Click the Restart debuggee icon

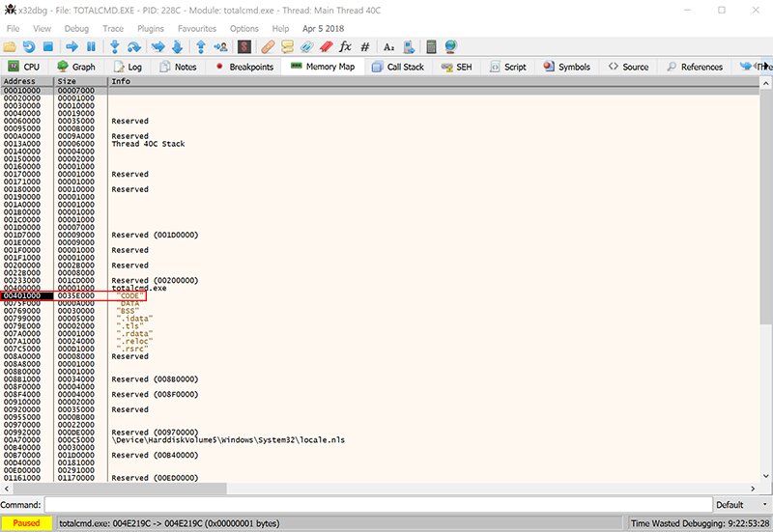coord(29,46)
